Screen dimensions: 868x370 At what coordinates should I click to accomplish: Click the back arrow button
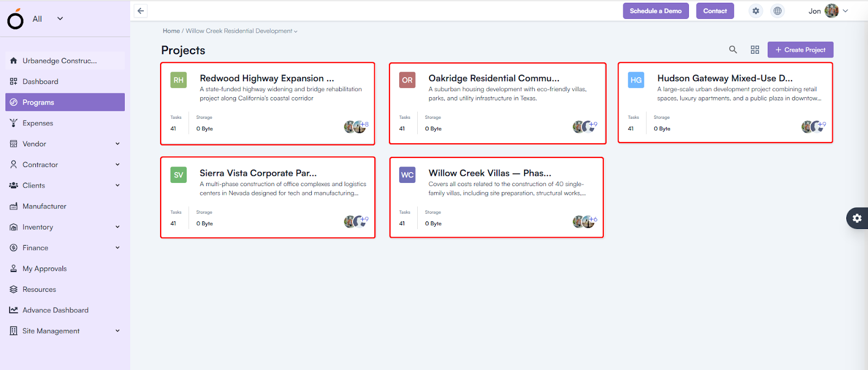coord(141,11)
